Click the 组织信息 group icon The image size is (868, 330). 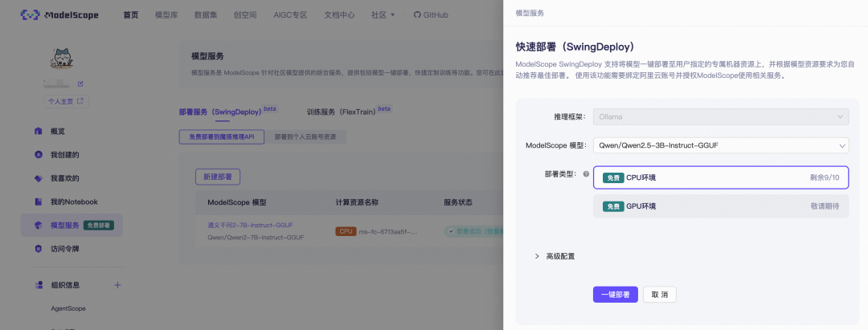click(x=39, y=285)
